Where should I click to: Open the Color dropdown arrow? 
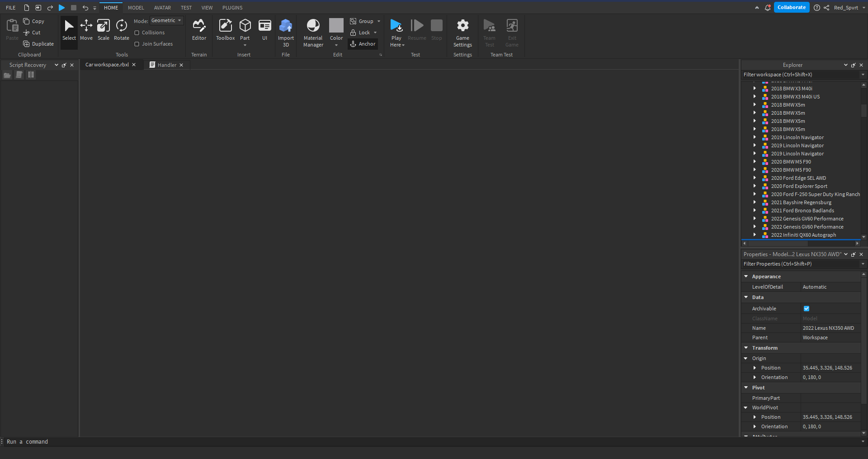pos(336,45)
